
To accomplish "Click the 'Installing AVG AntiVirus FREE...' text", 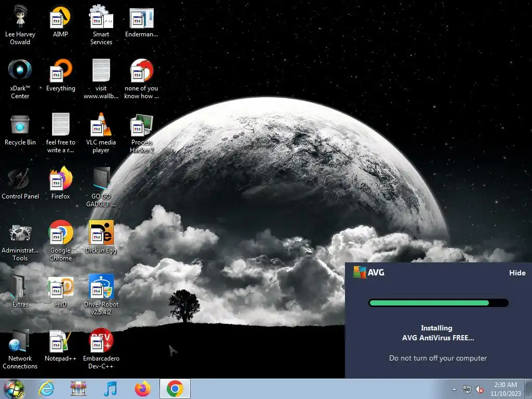I will 437,333.
